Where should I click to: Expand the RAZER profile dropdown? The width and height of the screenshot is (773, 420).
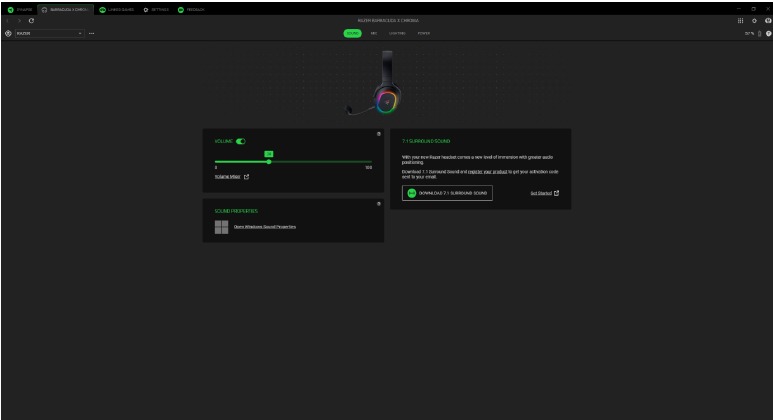tap(49, 34)
